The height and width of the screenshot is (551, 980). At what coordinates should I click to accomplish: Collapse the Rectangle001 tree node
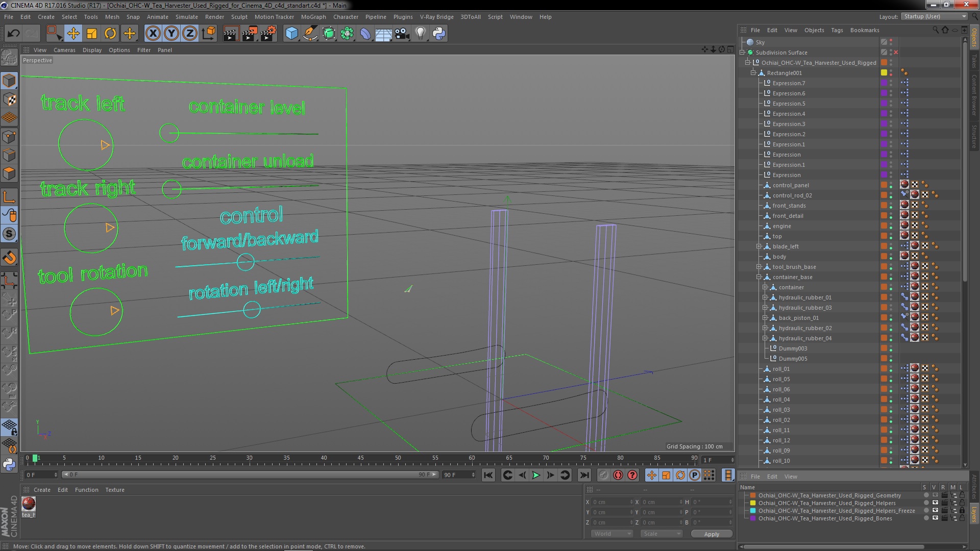(753, 73)
